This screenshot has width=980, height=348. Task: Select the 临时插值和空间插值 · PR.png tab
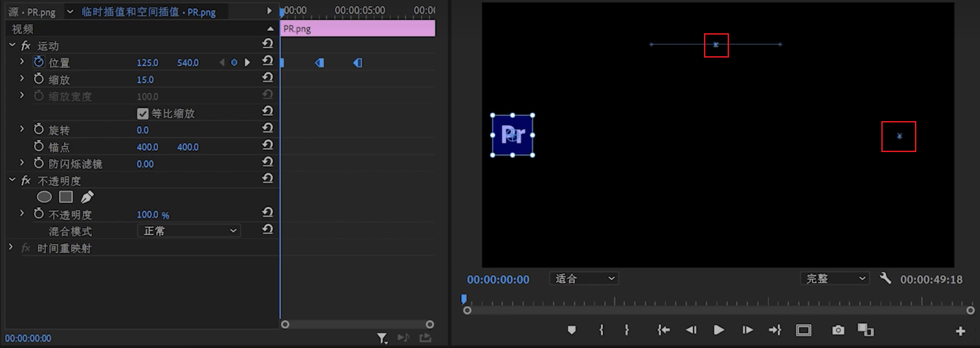point(148,12)
